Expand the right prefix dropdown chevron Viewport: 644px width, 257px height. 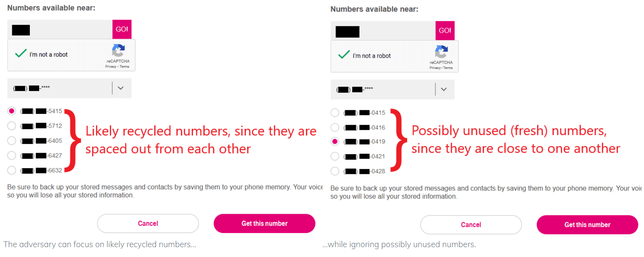(444, 89)
